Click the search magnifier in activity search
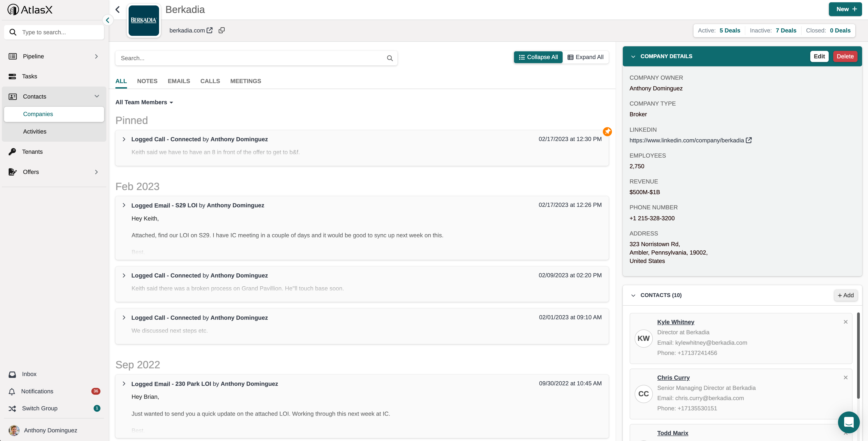This screenshot has width=868, height=441. pos(390,58)
